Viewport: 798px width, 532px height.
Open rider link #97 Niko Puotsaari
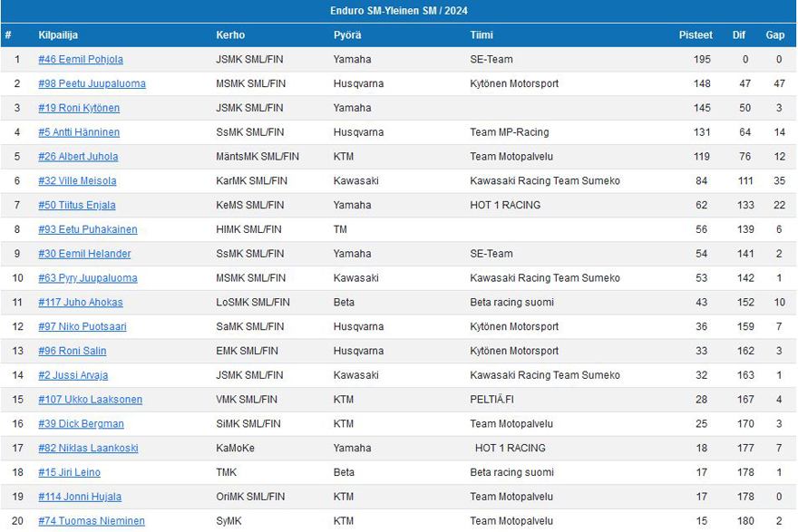pos(83,326)
